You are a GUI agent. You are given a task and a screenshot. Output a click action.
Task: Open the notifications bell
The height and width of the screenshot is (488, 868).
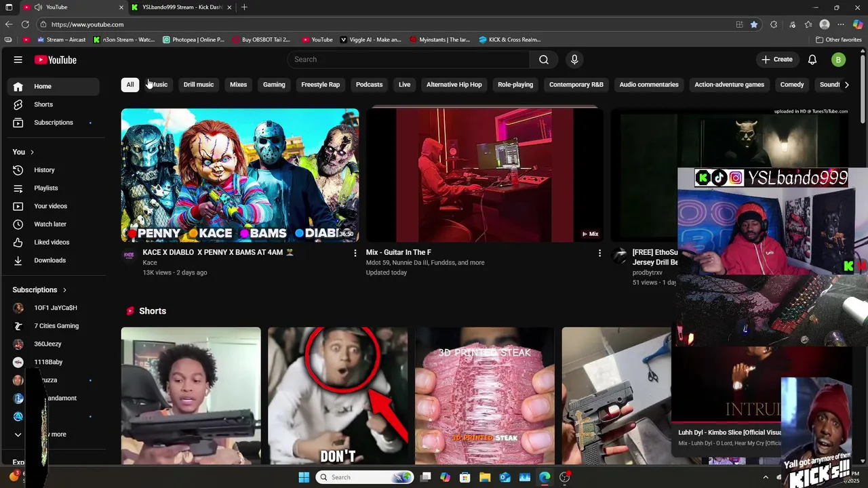812,60
